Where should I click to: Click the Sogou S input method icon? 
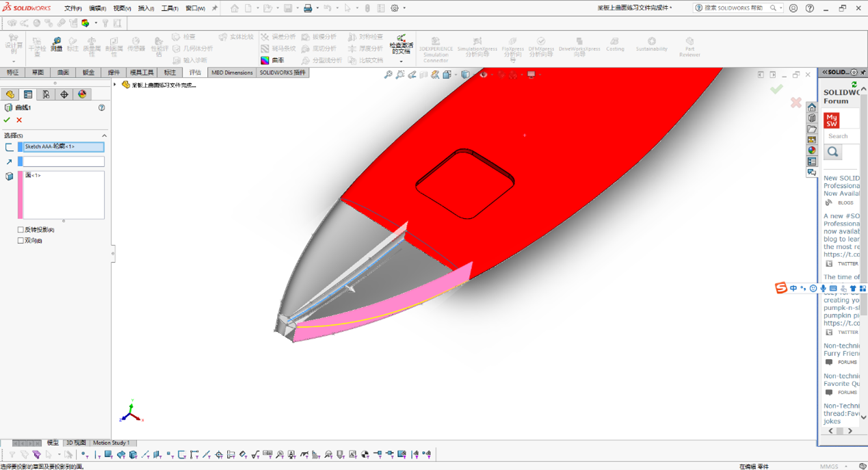point(780,288)
